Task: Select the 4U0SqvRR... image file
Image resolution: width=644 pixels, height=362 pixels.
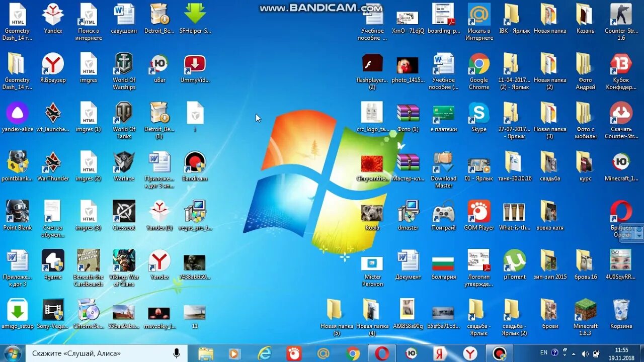Action: tap(621, 265)
